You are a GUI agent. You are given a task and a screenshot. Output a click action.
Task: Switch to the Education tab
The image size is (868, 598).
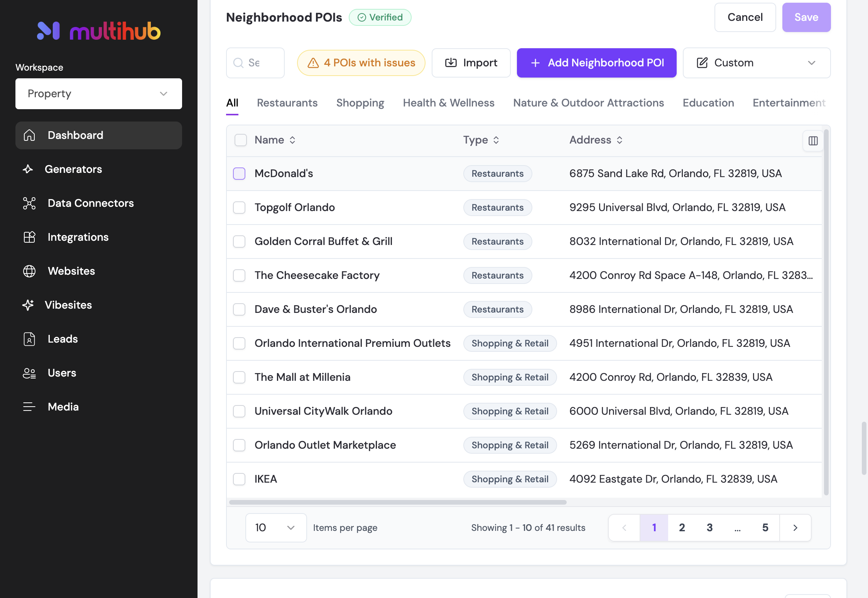coord(708,103)
